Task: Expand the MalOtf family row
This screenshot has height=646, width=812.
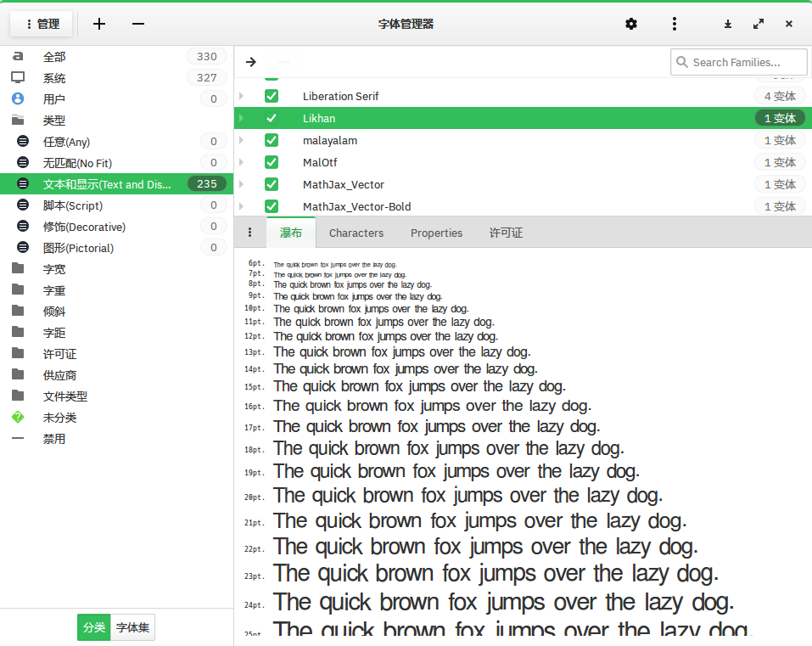Action: [241, 163]
